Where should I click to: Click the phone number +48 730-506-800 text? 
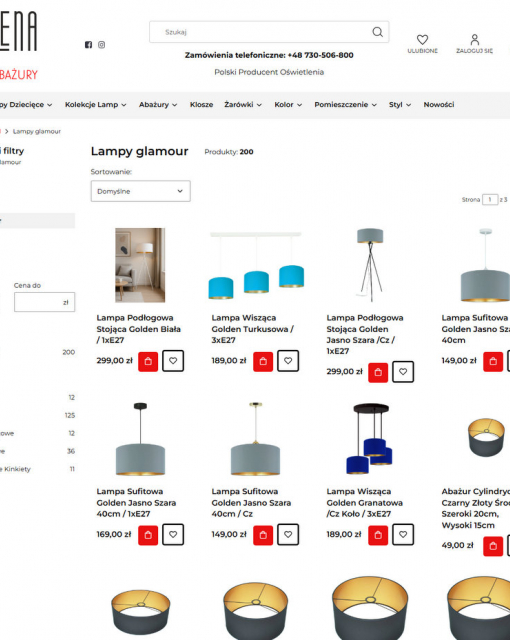320,55
